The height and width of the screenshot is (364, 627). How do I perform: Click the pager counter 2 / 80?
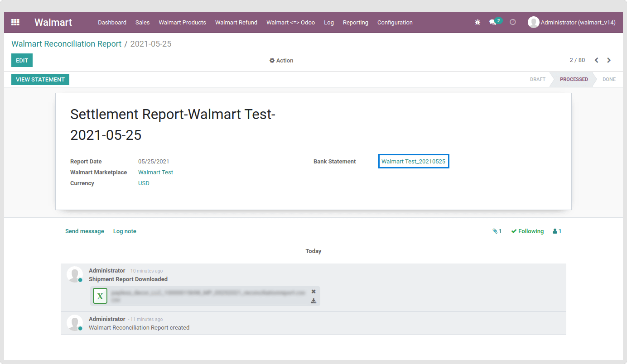(577, 60)
